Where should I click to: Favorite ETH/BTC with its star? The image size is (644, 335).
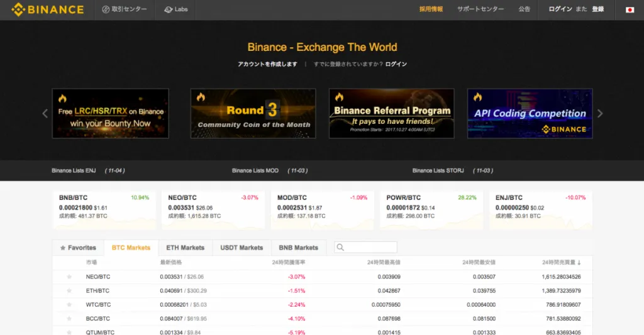(69, 290)
